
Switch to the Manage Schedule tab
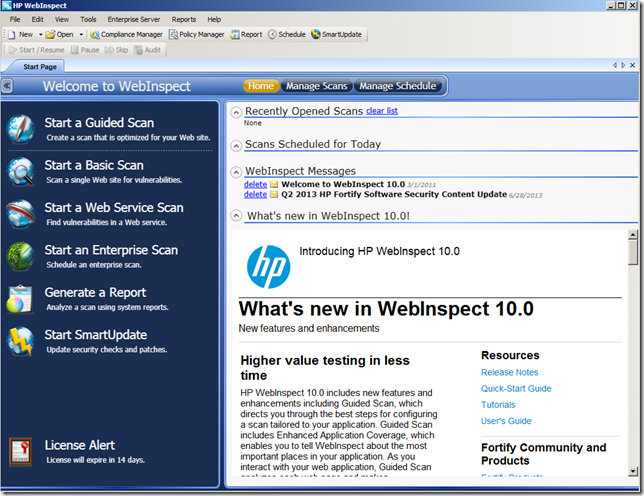398,86
